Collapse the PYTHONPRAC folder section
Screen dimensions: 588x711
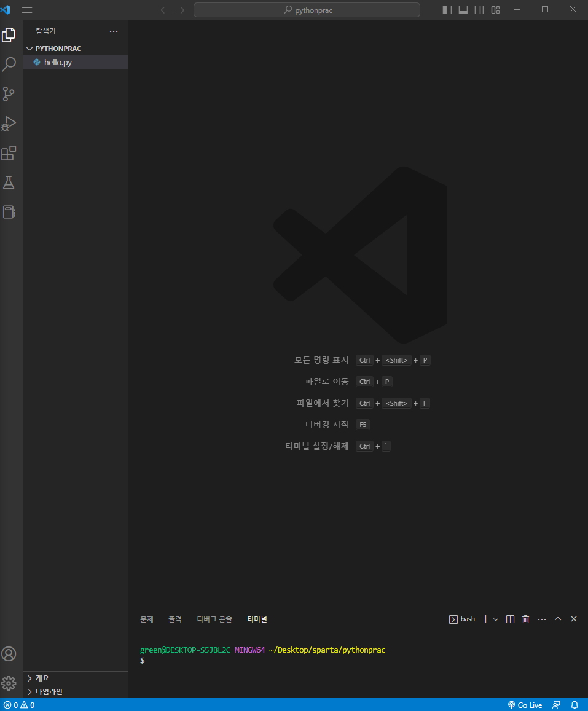pyautogui.click(x=76, y=49)
